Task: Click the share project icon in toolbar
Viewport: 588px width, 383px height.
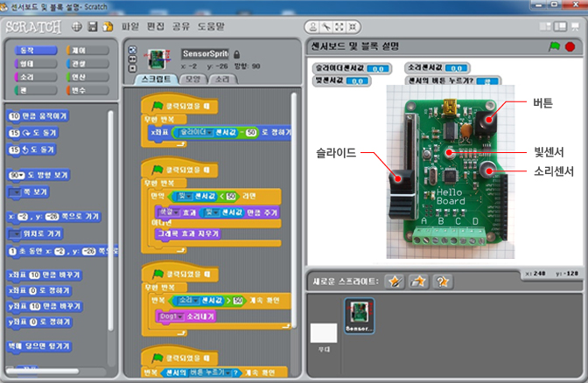Action: (108, 26)
